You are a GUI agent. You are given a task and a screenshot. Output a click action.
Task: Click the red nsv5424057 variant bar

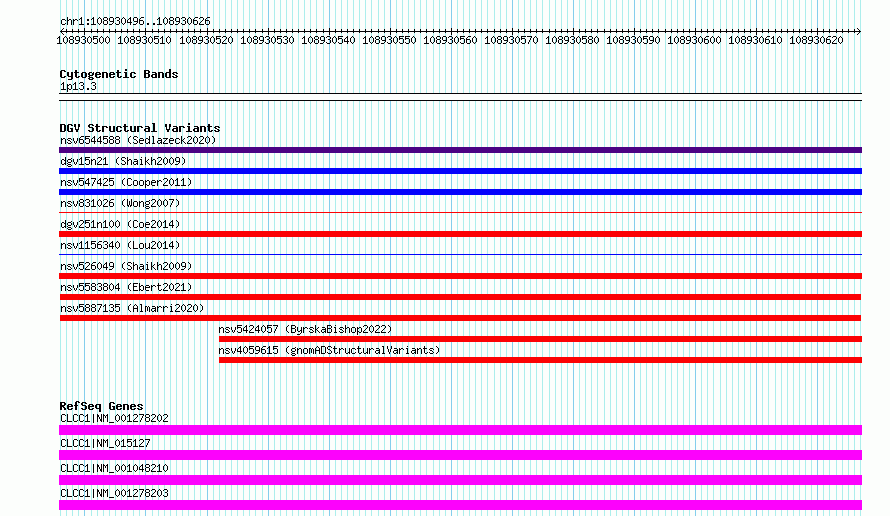click(540, 339)
